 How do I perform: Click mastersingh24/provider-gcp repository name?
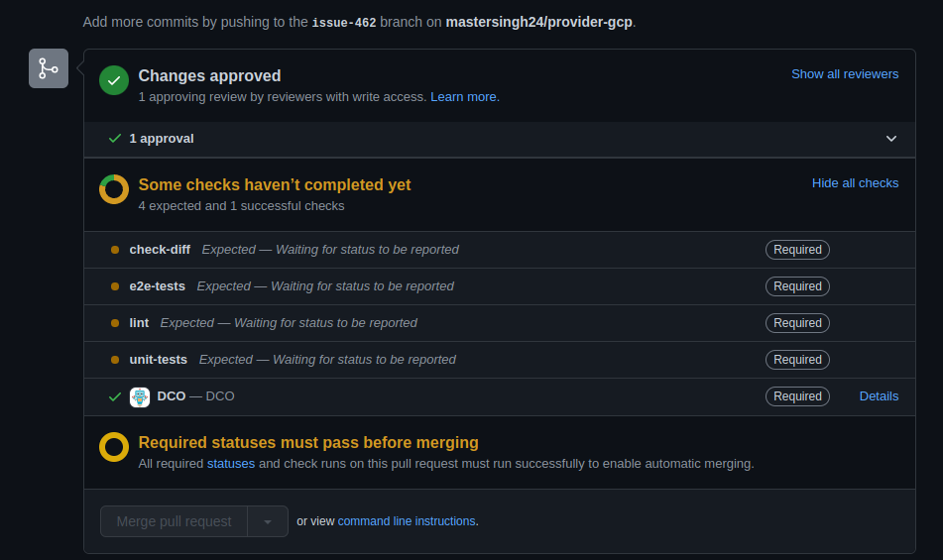point(538,22)
